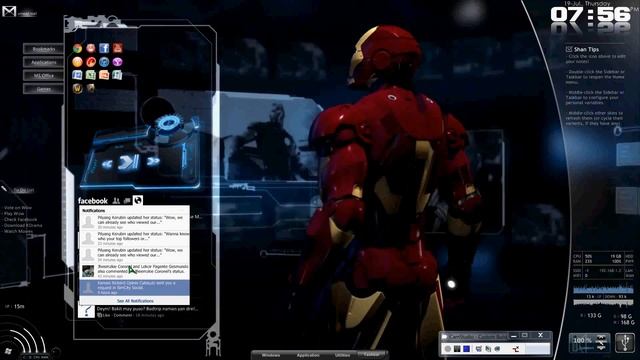Click the 07:56 clock display
The width and height of the screenshot is (640, 360).
tap(591, 15)
